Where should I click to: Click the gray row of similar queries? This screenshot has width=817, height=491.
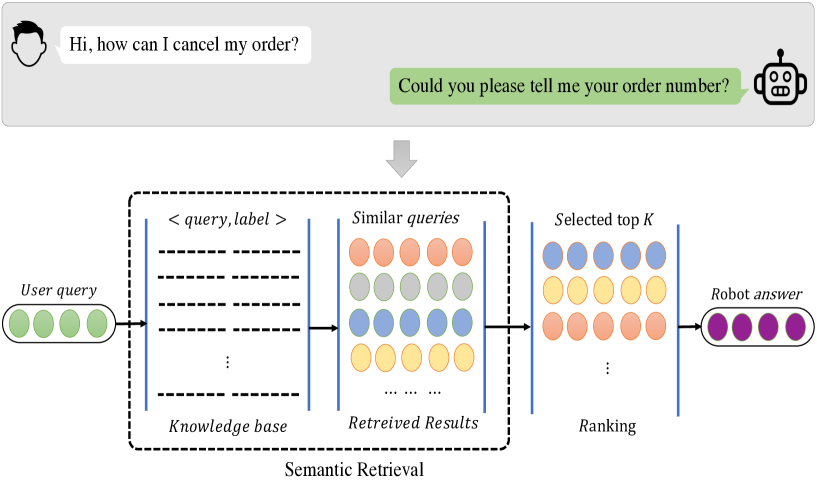[410, 287]
